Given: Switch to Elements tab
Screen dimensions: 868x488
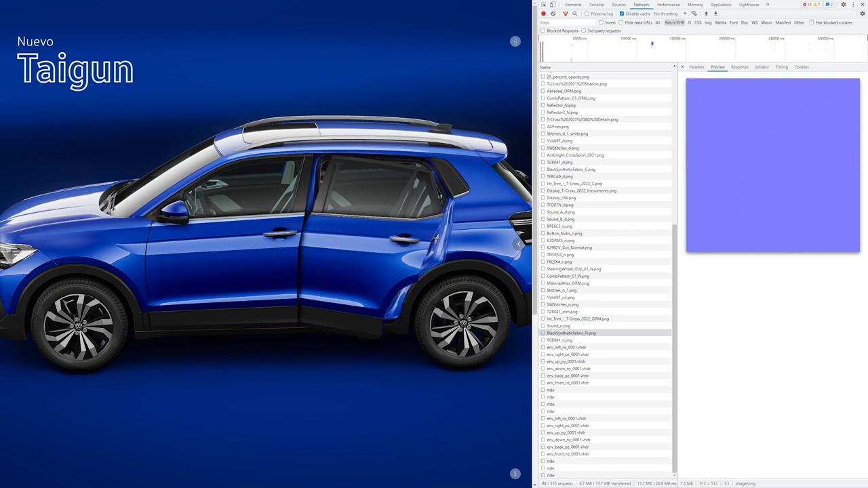Looking at the screenshot, I should point(573,5).
